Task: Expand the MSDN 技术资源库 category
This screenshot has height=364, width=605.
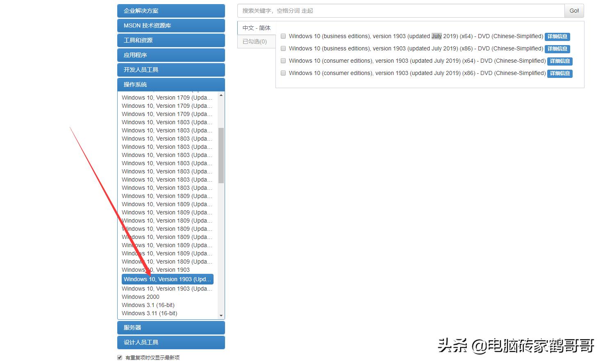Action: [171, 25]
